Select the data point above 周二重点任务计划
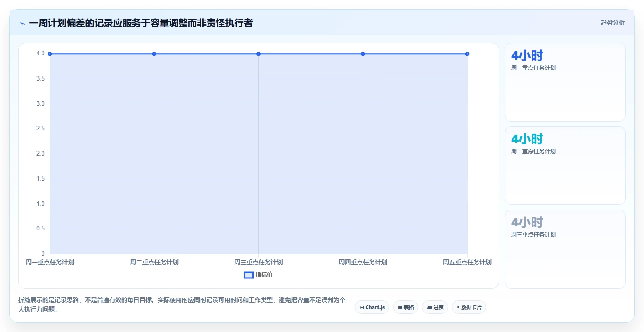644x332 pixels. [154, 54]
